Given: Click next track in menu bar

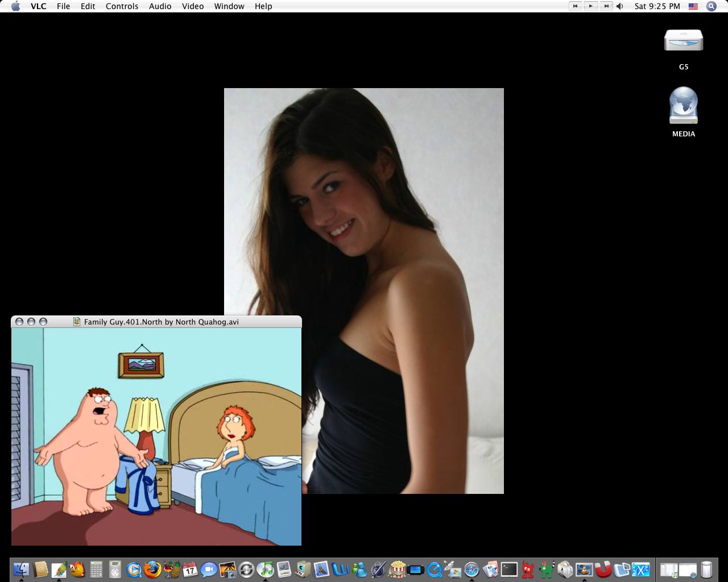Looking at the screenshot, I should 606,6.
